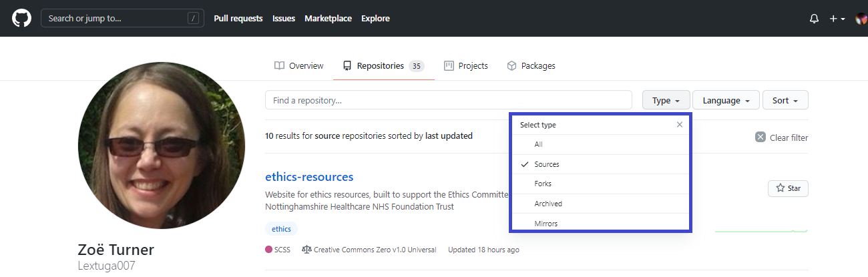Select Archived repository type
Viewport: 868px width, 277px height.
pos(601,204)
